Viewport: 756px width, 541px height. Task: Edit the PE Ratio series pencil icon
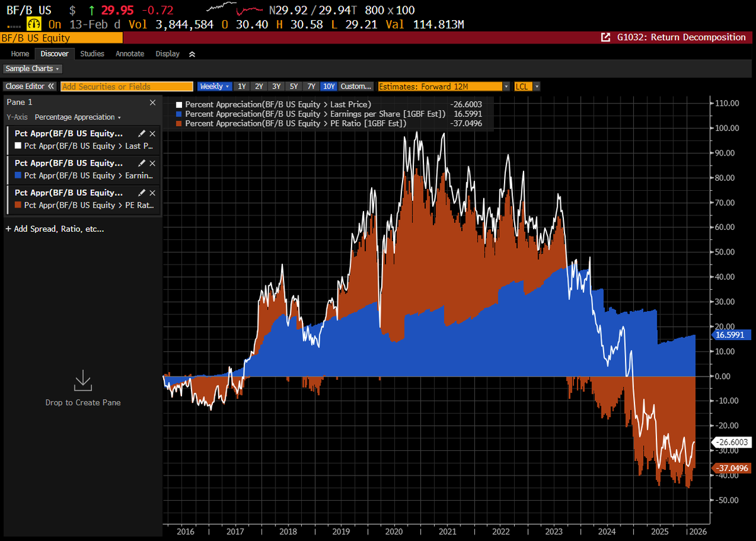point(142,193)
